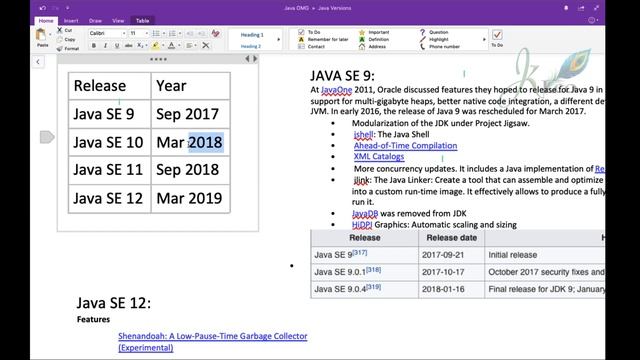Click the container width arrows

(x=251, y=59)
